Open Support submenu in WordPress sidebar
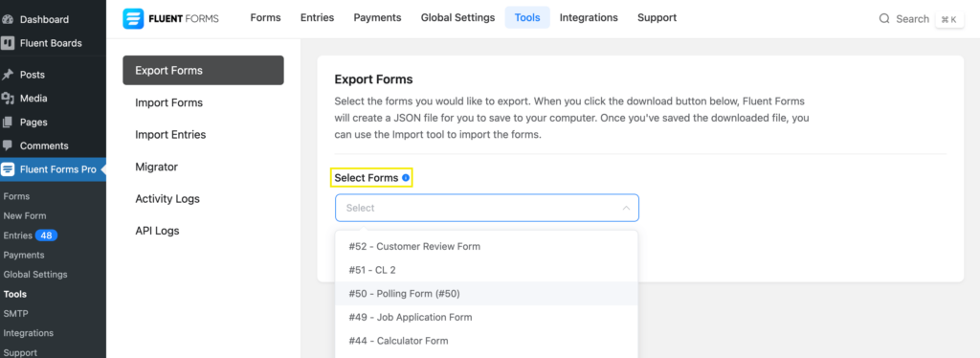The width and height of the screenshot is (980, 358). click(20, 352)
